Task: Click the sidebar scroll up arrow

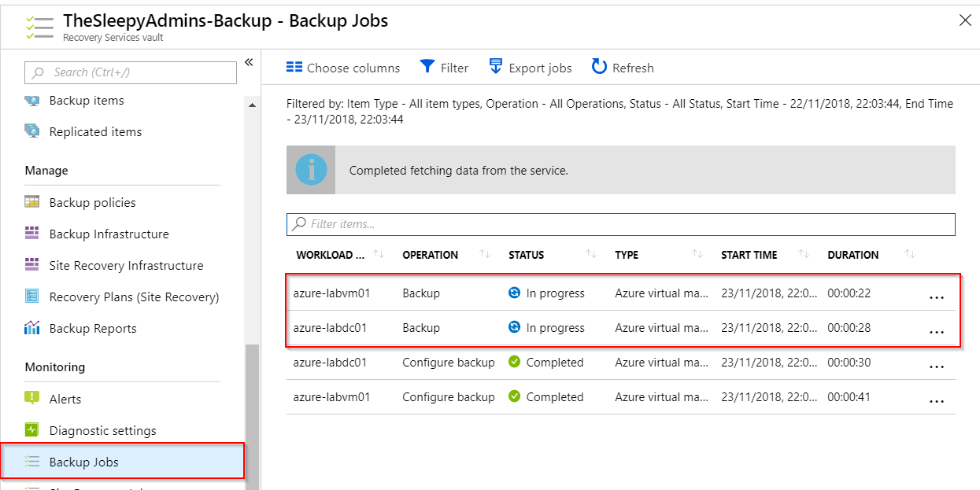Action: coord(253,105)
